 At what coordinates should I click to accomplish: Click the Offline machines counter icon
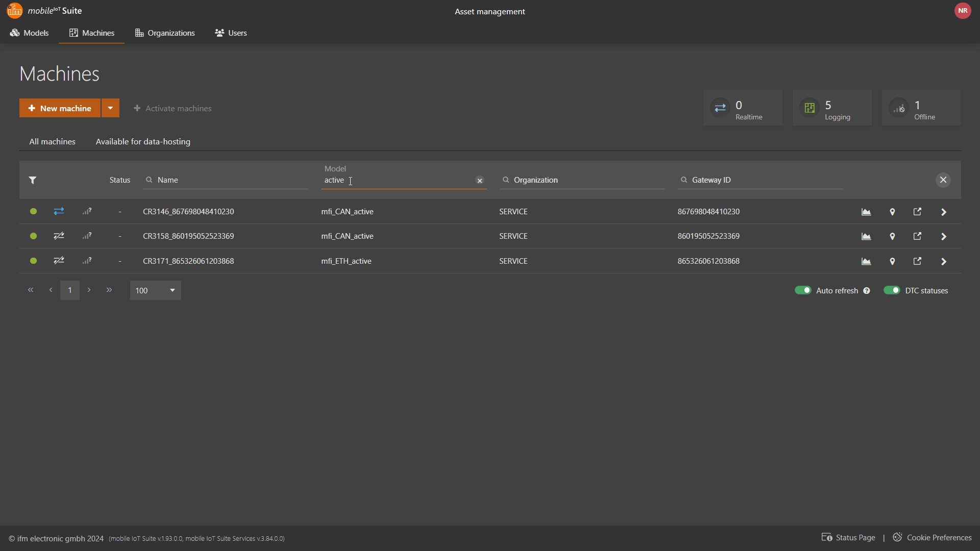point(899,108)
